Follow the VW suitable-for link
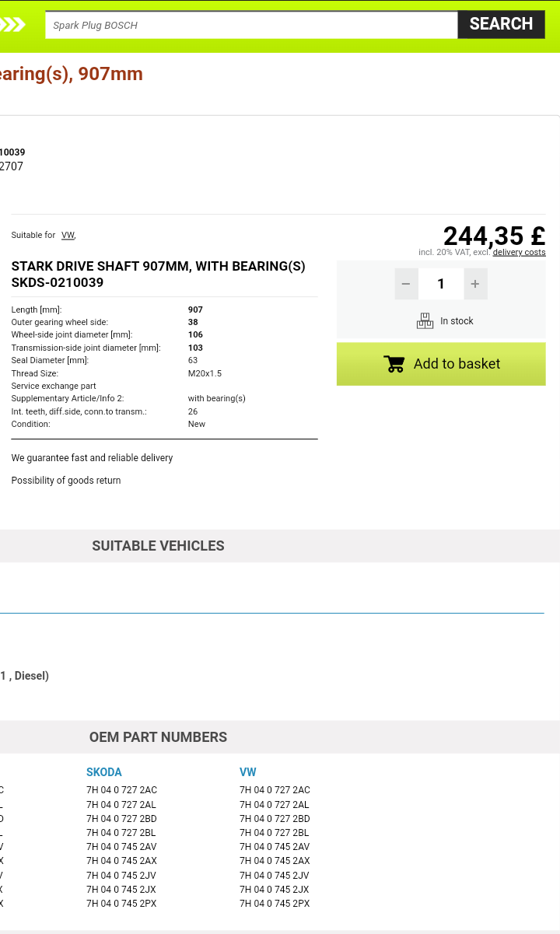 coord(68,235)
